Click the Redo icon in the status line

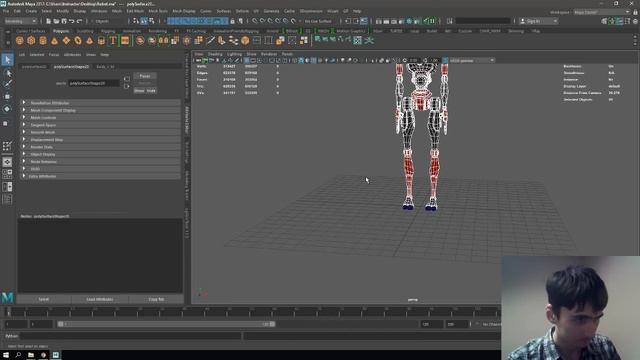80,21
